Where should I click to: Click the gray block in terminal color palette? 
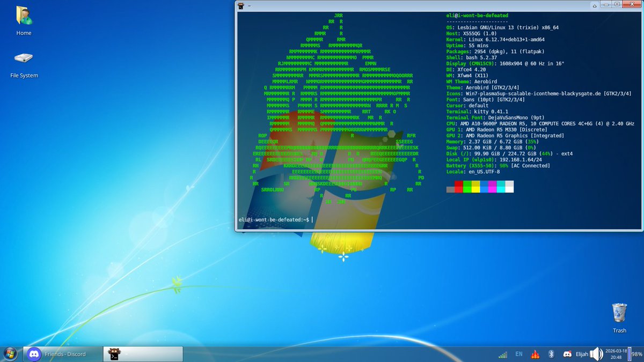[450, 189]
